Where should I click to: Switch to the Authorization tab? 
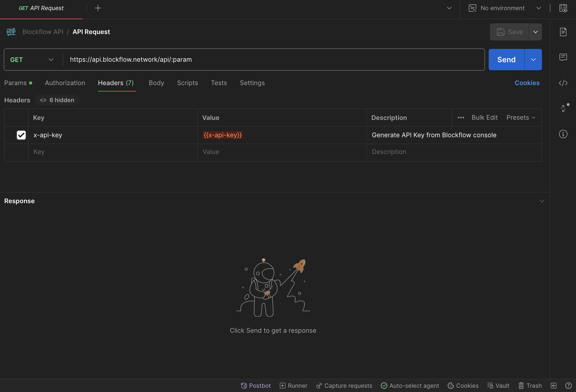65,83
